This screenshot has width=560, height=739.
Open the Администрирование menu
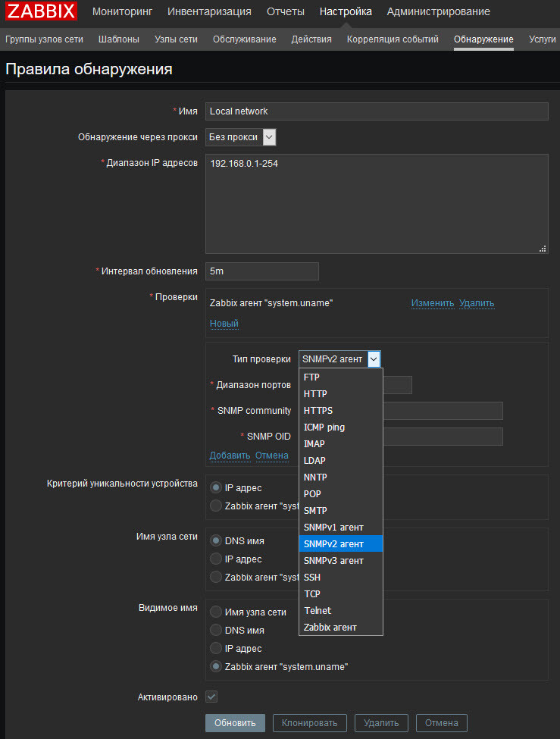pos(438,11)
